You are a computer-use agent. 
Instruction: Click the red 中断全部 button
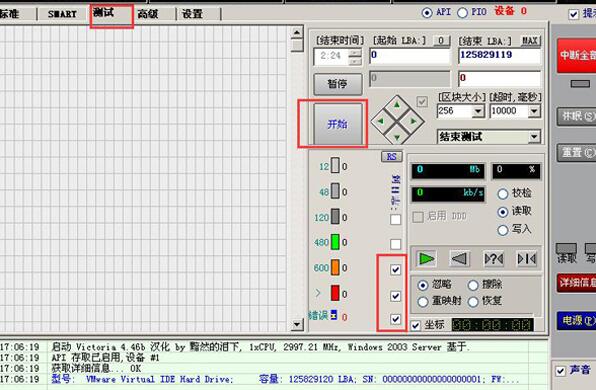coord(576,55)
